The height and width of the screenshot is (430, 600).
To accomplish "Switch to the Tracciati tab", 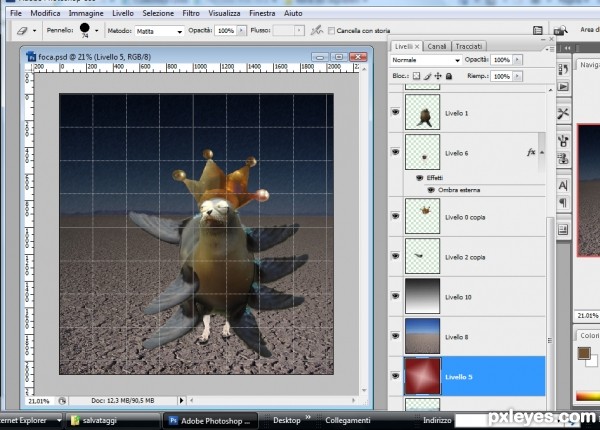I will tap(469, 46).
